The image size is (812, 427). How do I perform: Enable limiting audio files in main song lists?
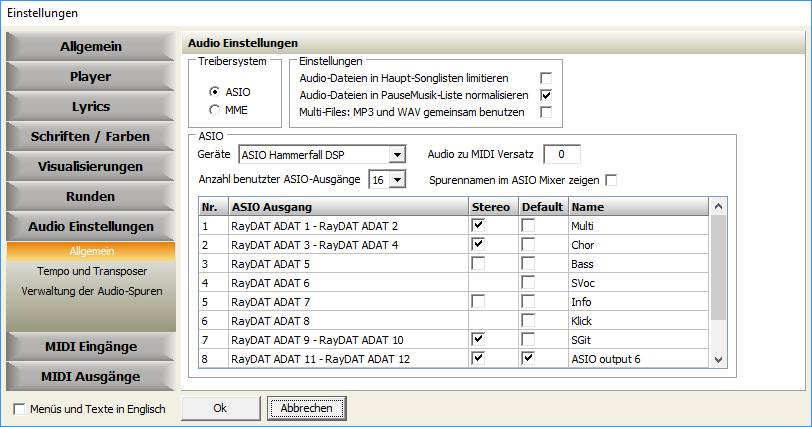[x=546, y=77]
